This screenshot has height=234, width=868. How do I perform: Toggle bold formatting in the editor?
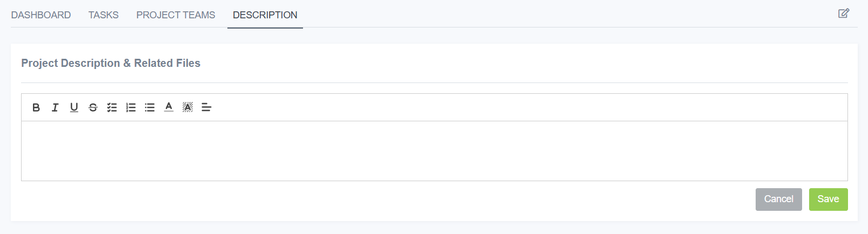pyautogui.click(x=36, y=107)
